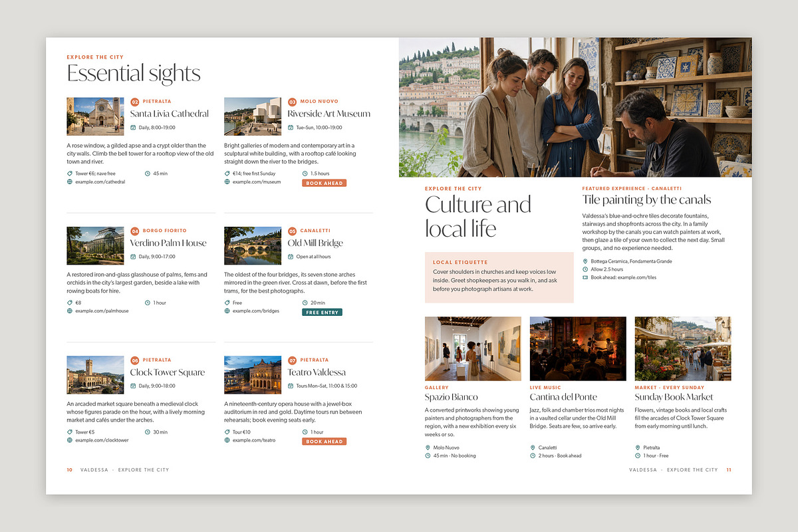Screen dimensions: 798x532
Task: Click the globe icon before example.com/palmhouse
Action: 69,311
